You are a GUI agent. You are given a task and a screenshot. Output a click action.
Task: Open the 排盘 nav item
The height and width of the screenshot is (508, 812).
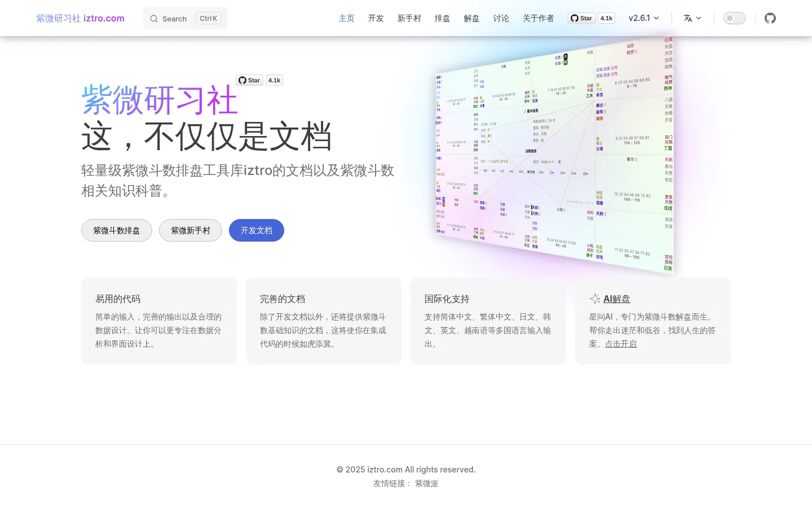point(442,18)
